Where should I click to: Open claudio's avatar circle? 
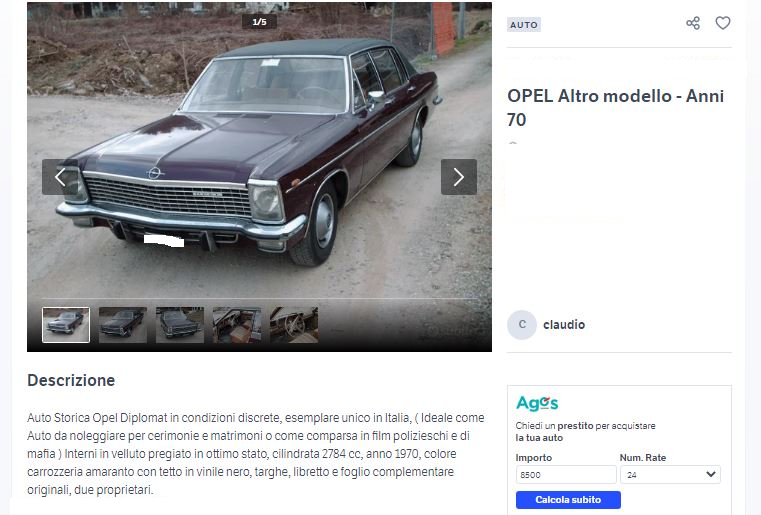(x=522, y=325)
